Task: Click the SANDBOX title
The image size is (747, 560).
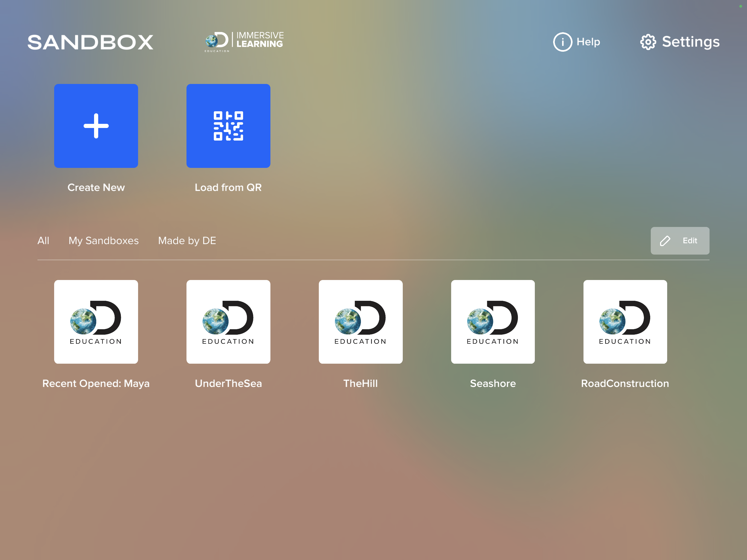Action: point(90,42)
